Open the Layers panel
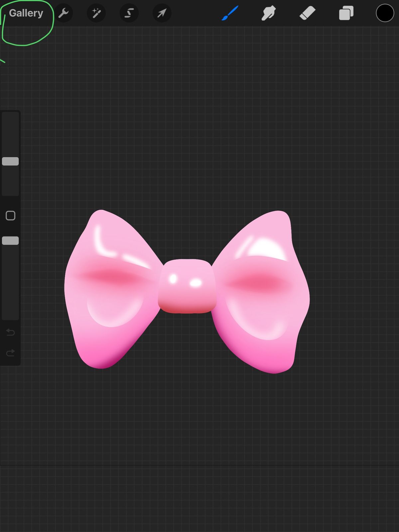Viewport: 399px width, 532px height. 346,13
